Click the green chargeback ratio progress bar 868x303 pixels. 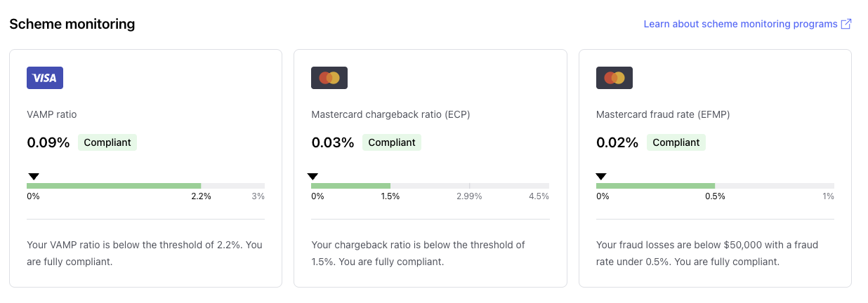tap(350, 186)
